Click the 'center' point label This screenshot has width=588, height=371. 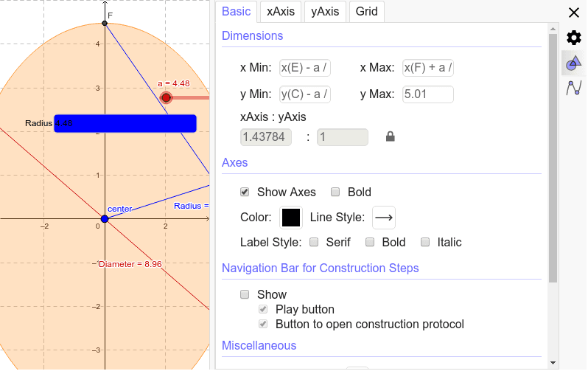coord(120,209)
